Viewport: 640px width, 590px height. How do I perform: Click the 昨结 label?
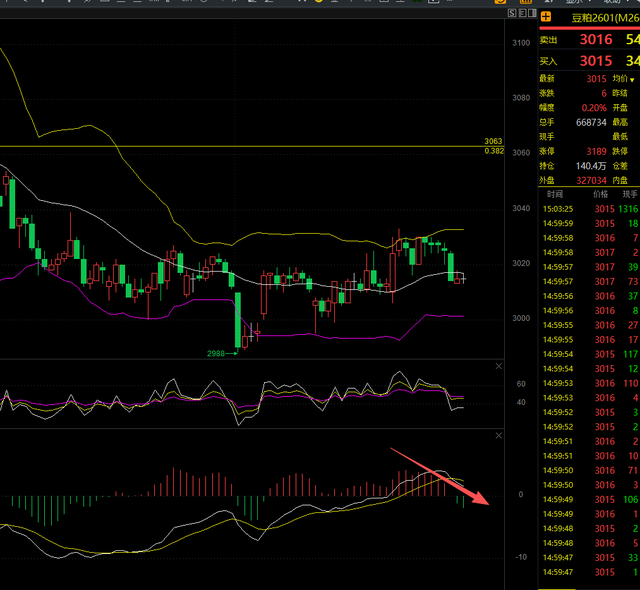pyautogui.click(x=620, y=93)
